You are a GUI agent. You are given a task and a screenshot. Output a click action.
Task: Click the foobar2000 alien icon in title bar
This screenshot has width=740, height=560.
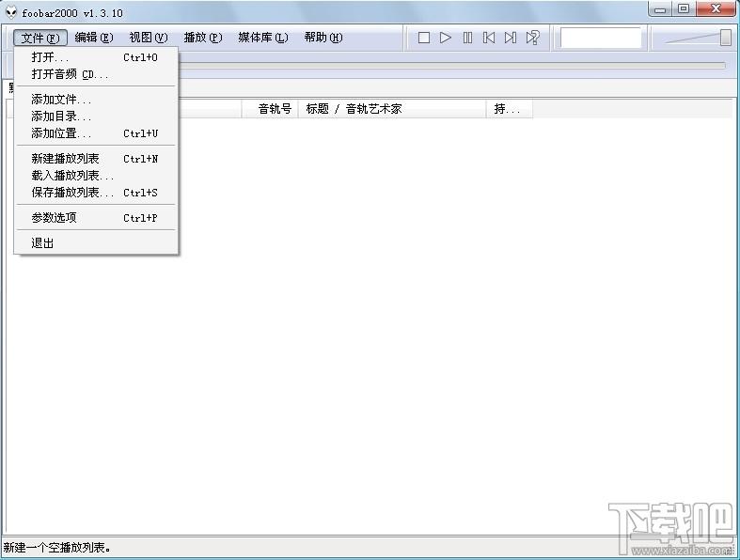pyautogui.click(x=11, y=12)
